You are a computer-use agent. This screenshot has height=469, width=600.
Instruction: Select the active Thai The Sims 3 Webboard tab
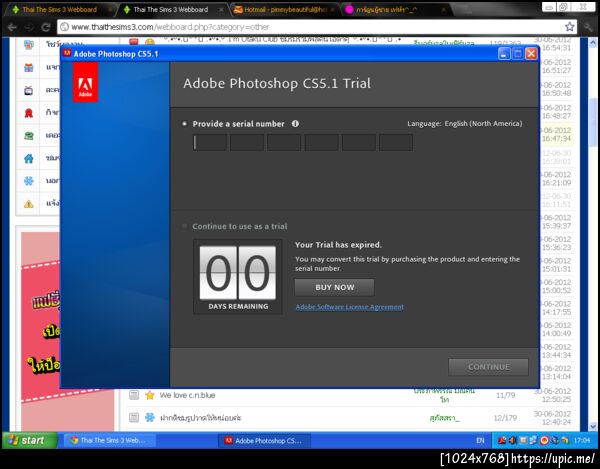(x=171, y=10)
